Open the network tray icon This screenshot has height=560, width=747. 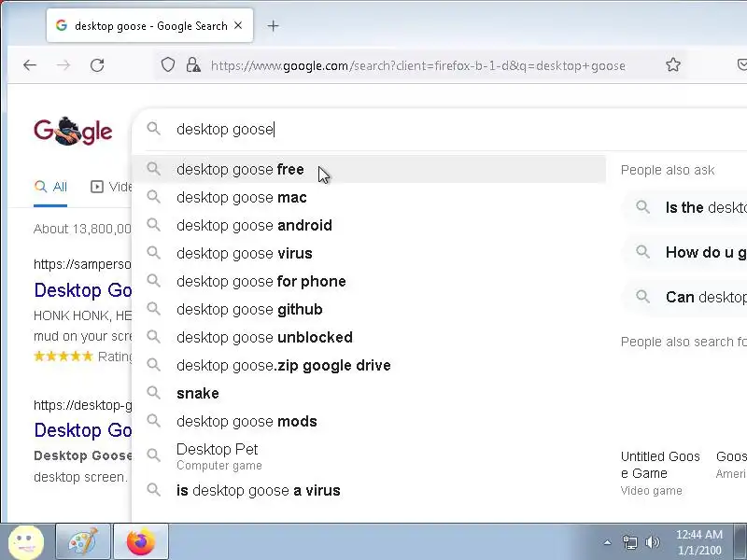[x=629, y=542]
